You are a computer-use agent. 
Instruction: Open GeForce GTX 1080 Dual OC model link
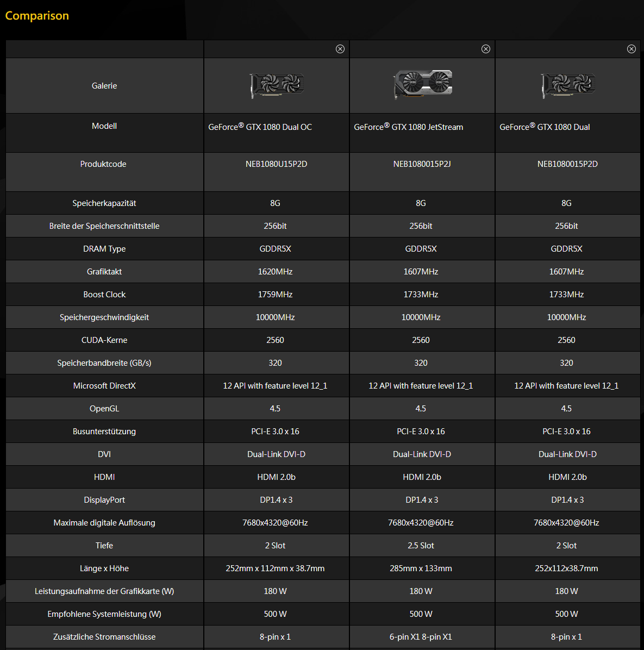tap(260, 127)
